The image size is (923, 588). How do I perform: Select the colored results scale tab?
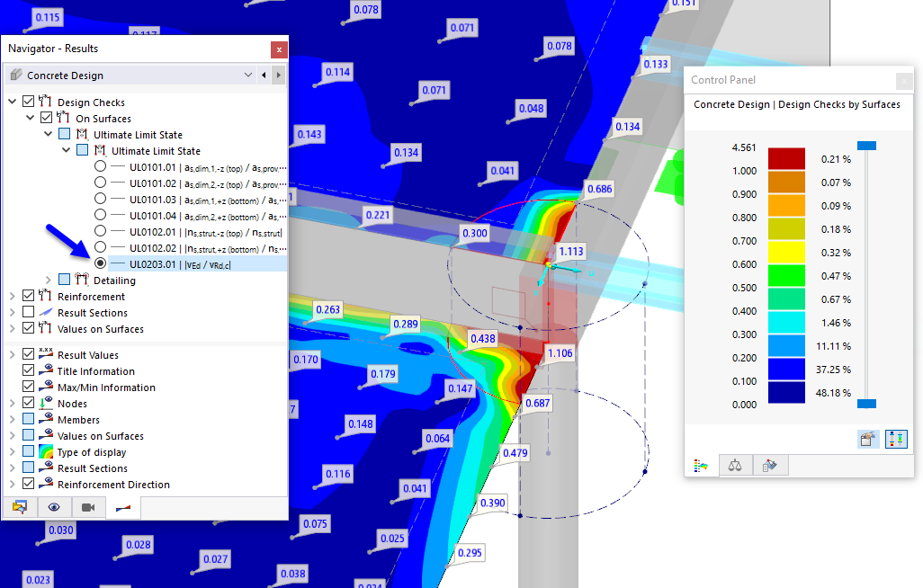pos(701,464)
